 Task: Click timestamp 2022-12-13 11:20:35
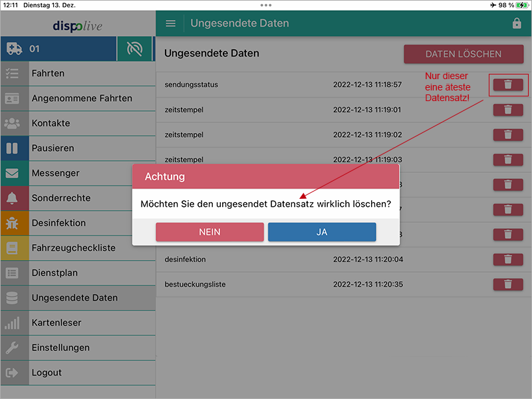[x=368, y=285]
